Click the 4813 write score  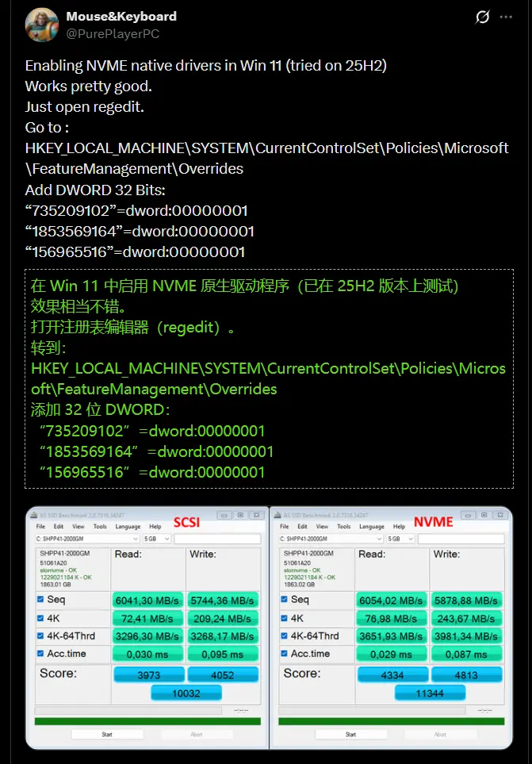click(466, 675)
